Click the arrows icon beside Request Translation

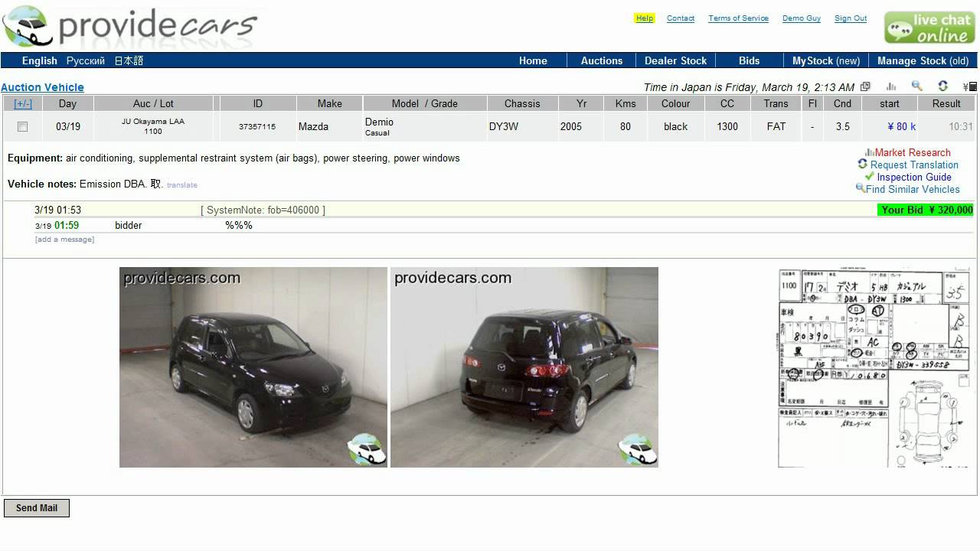coord(863,164)
